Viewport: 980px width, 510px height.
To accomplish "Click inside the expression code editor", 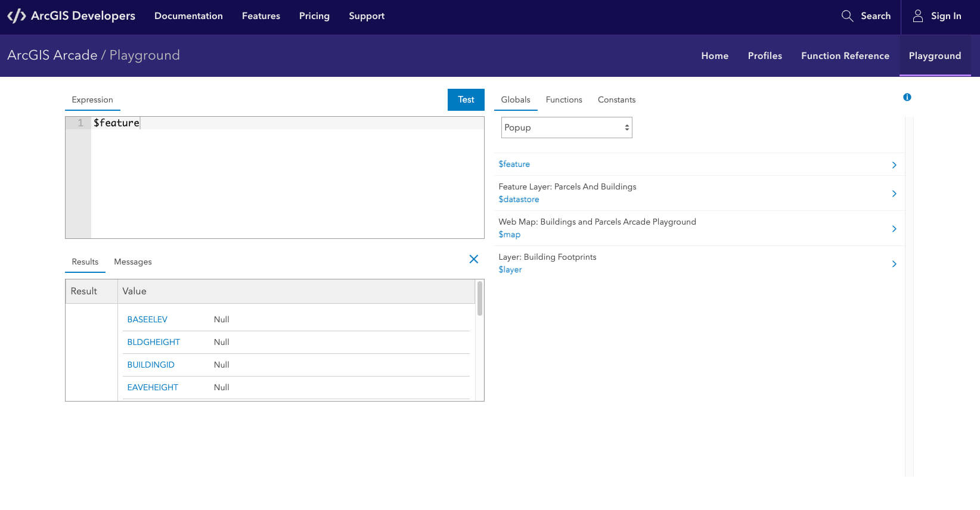I will 287,178.
